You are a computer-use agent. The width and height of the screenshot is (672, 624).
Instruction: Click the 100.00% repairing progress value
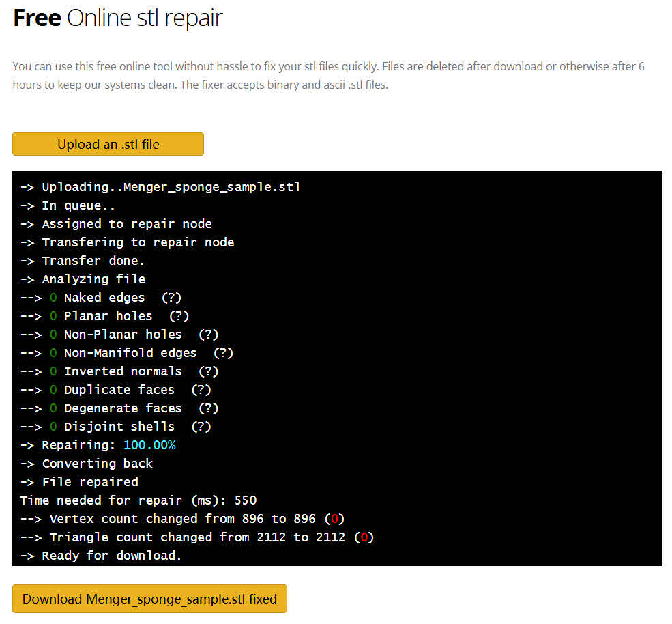tap(149, 445)
